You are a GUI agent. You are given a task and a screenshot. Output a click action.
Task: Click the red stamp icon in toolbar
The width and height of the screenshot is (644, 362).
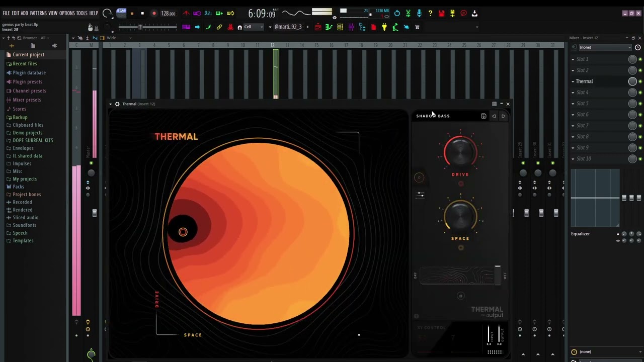(230, 27)
